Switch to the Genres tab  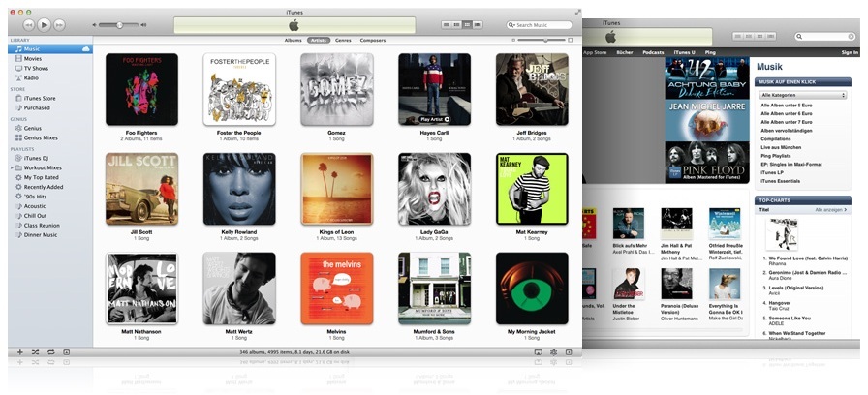click(x=343, y=41)
